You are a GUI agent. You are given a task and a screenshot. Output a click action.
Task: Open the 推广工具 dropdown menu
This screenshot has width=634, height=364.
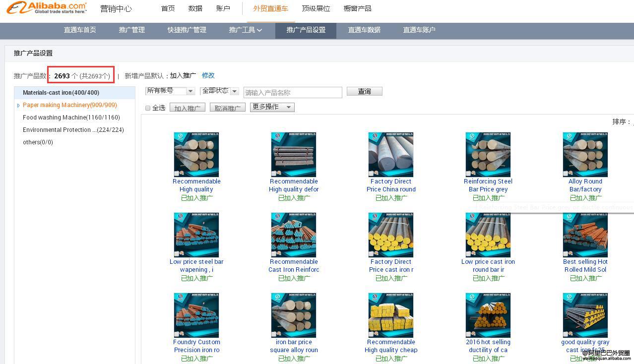click(x=246, y=30)
